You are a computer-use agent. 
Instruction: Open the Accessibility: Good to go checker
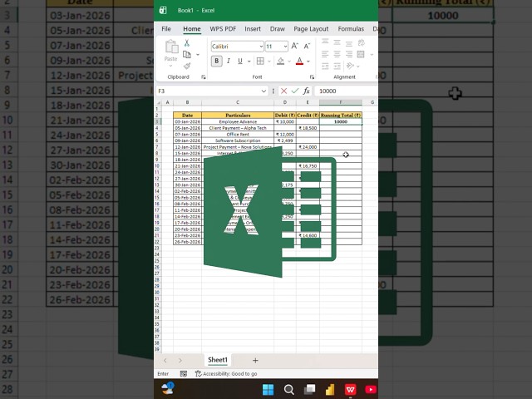[x=226, y=373]
